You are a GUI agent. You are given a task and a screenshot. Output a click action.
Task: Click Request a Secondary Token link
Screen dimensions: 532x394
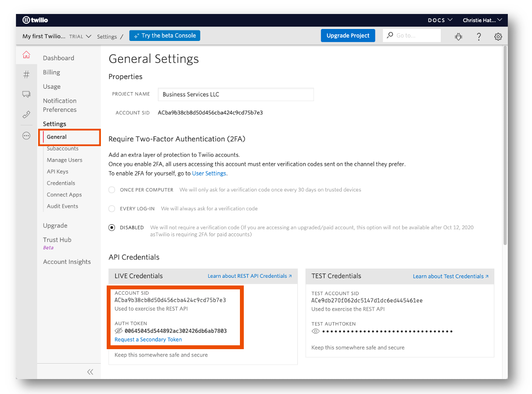(x=148, y=340)
